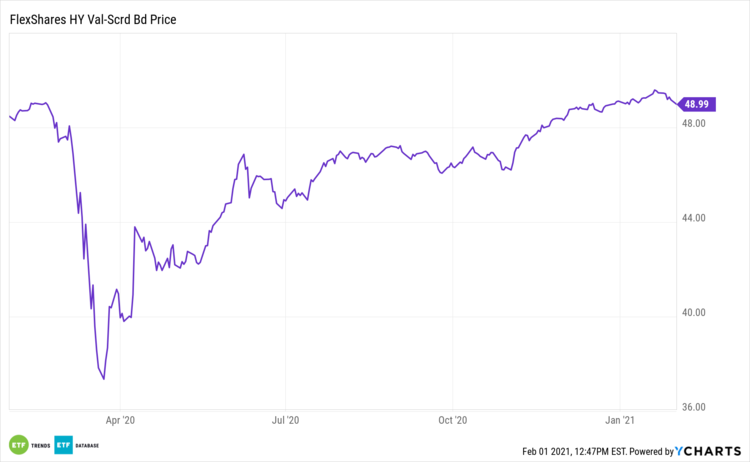Click the price line's starting point at left edge
This screenshot has height=462, width=750.
(x=9, y=117)
